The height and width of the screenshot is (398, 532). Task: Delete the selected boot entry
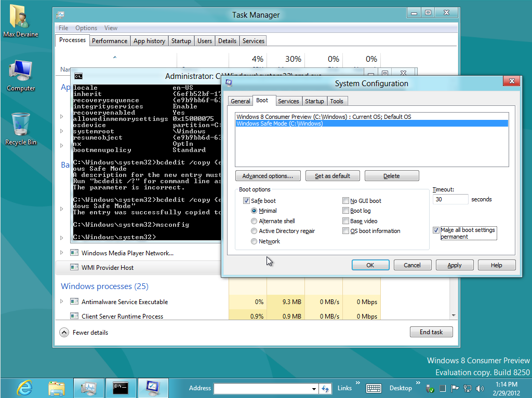click(x=392, y=176)
